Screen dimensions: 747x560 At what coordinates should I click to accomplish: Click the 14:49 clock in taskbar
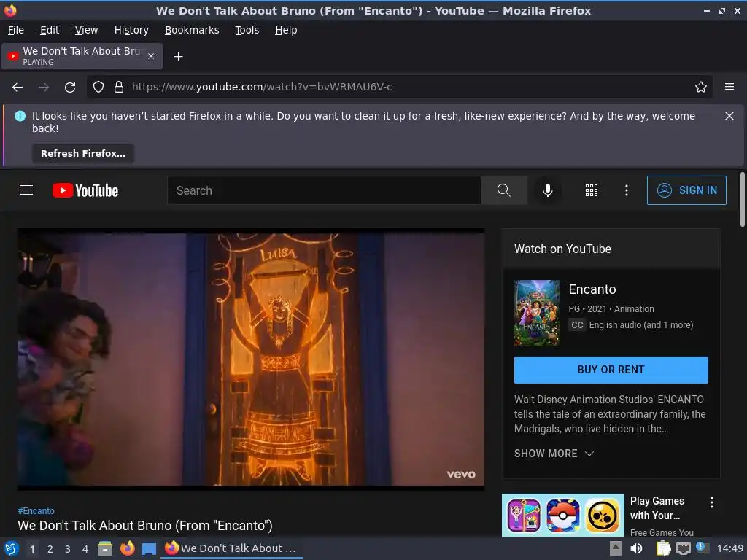(x=729, y=548)
